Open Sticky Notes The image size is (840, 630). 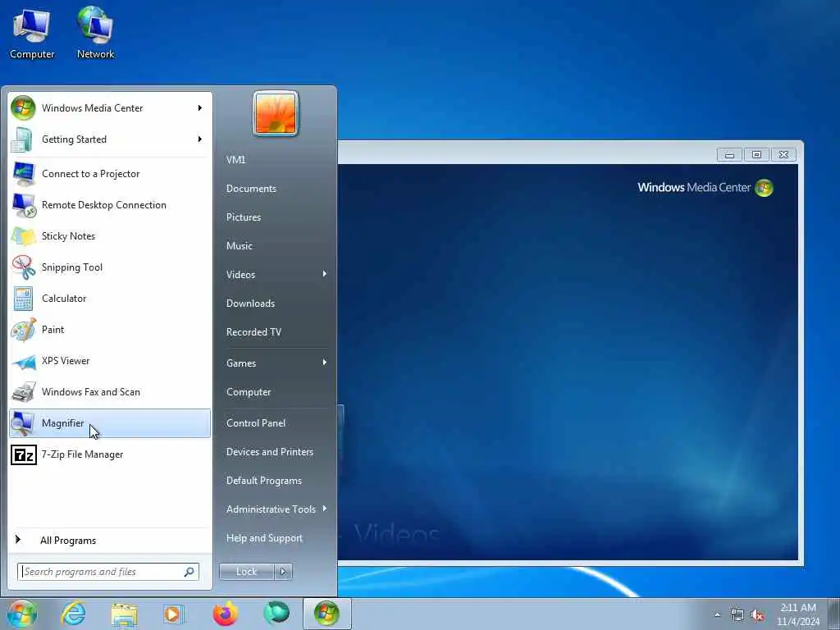(110, 235)
